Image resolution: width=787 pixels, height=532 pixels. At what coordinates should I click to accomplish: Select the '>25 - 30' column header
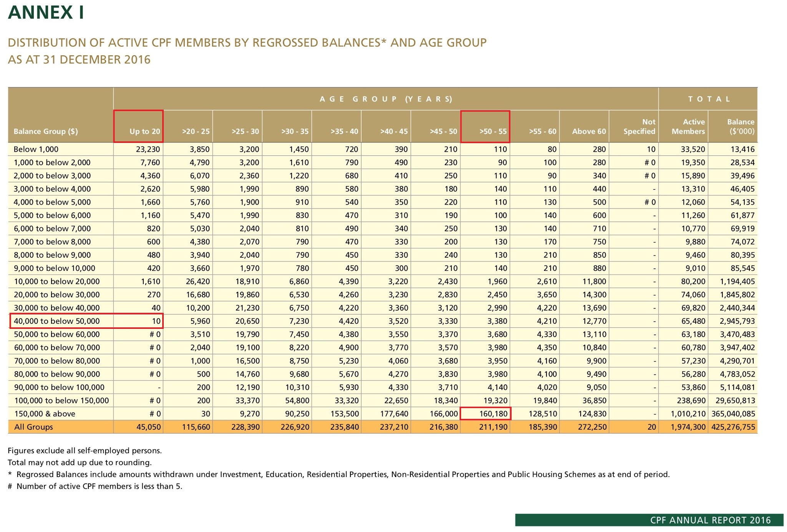245,131
